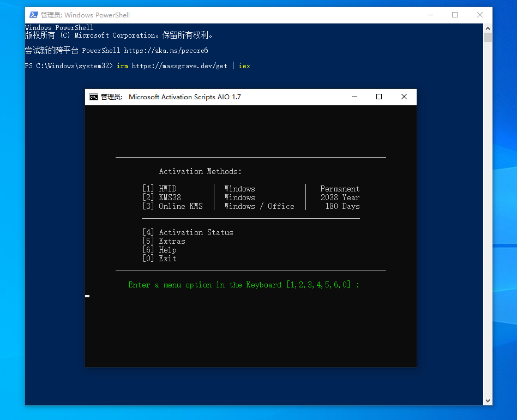Click the "180 Days" text

coord(342,206)
